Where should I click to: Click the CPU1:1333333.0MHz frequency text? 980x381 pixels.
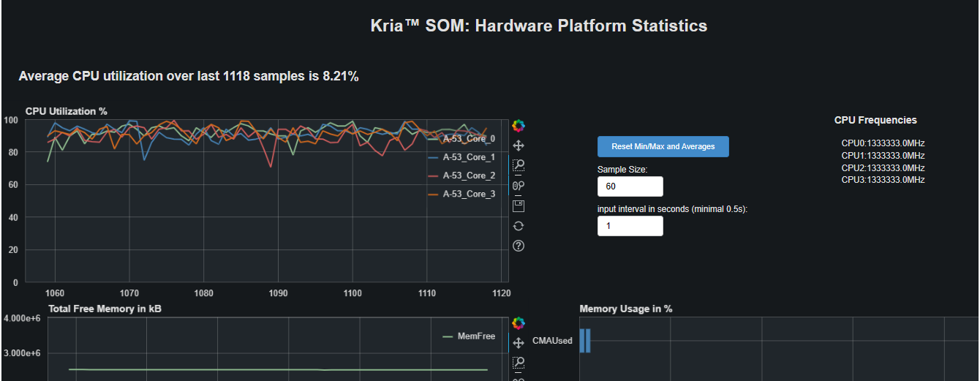point(883,156)
